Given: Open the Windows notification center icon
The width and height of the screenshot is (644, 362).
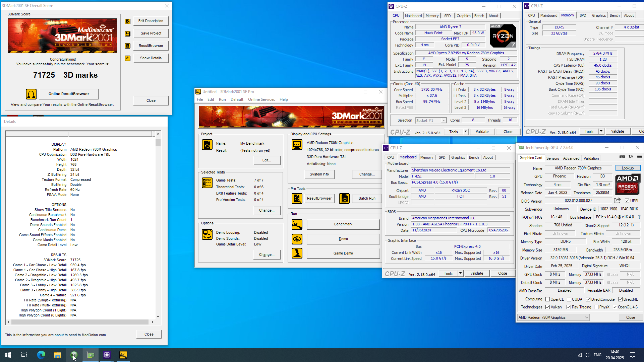Looking at the screenshot, I should click(x=633, y=355).
